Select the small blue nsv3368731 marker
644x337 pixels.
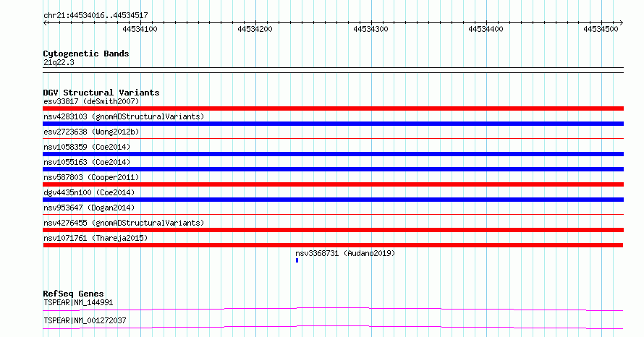point(297,260)
